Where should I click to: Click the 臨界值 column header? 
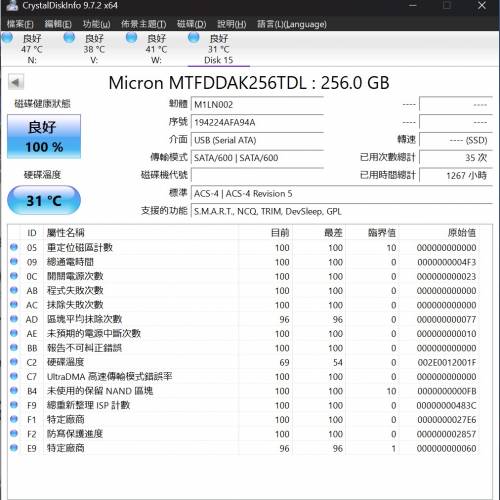click(382, 233)
